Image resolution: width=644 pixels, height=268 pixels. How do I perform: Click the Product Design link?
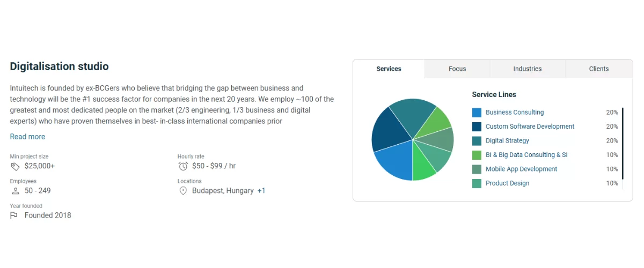[x=507, y=183]
